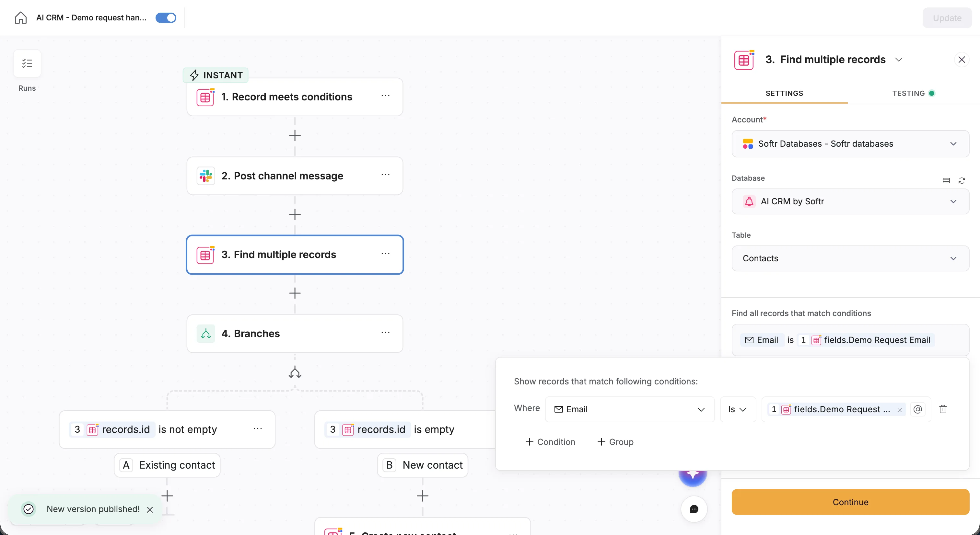The width and height of the screenshot is (980, 535).
Task: Open the database table view icon
Action: coord(946,181)
